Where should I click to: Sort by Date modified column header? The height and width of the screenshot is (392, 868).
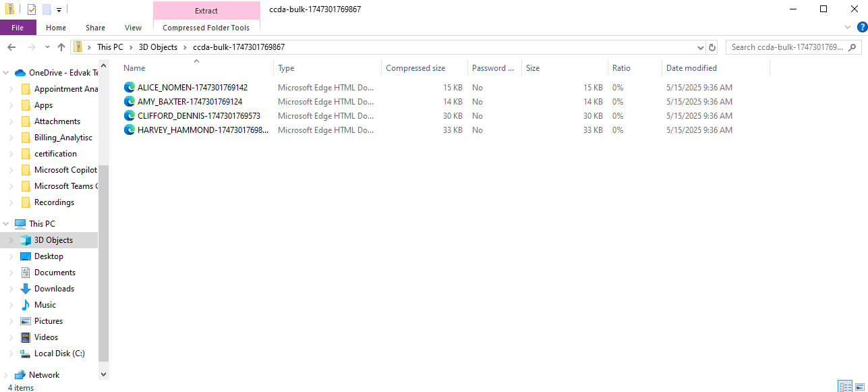click(691, 68)
